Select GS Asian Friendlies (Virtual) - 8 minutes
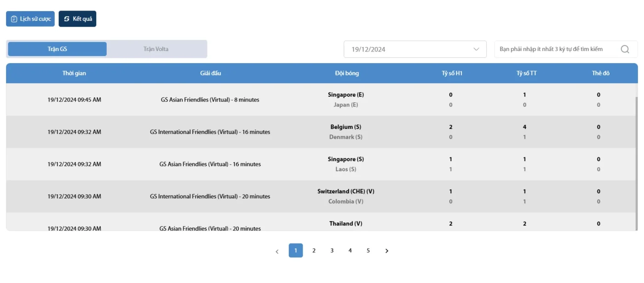 [x=210, y=99]
